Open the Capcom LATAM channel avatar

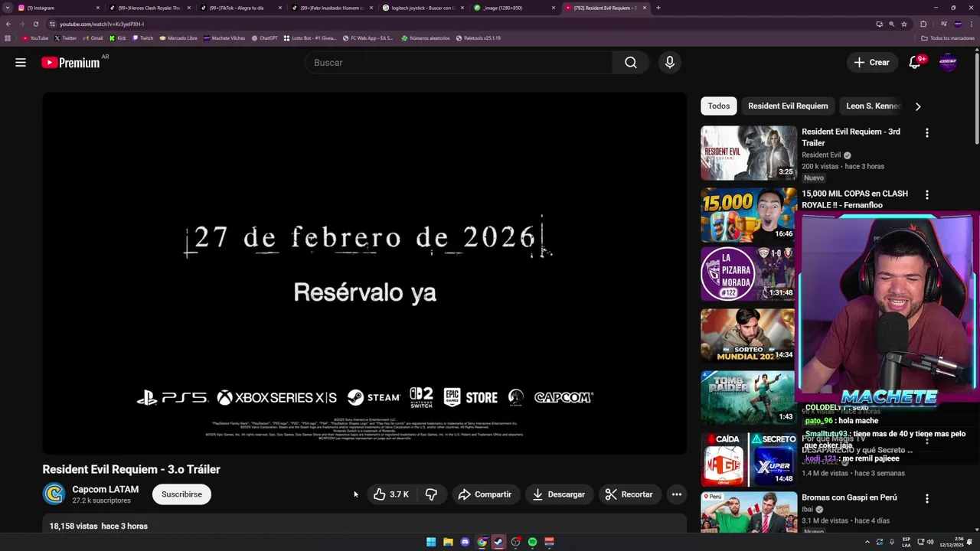click(54, 494)
